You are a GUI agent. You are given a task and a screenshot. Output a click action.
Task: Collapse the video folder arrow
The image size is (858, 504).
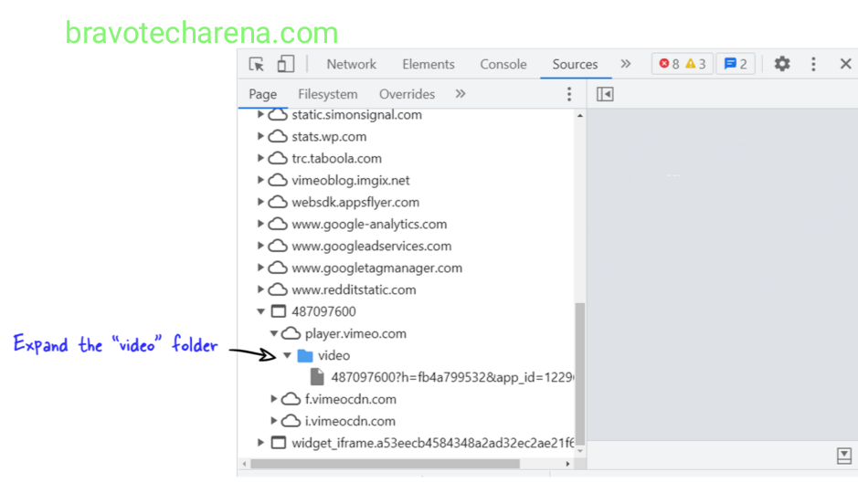[287, 355]
